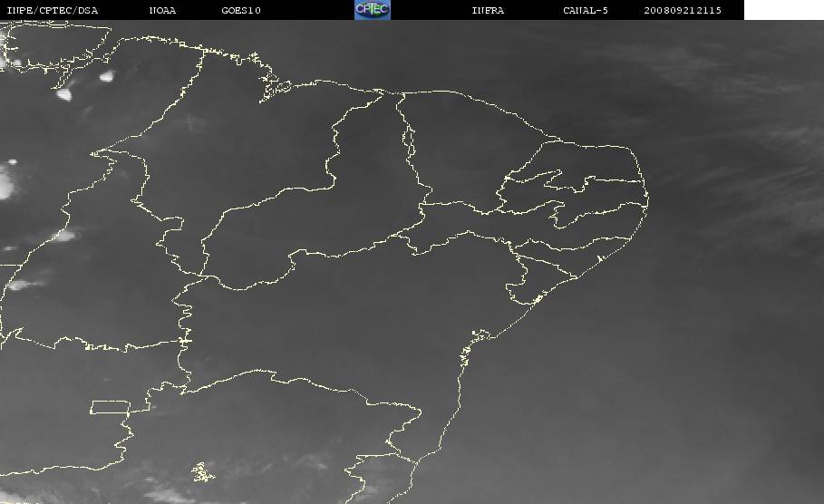824x504 pixels.
Task: Click the jagged bay outline on north coast
Action: (272, 87)
